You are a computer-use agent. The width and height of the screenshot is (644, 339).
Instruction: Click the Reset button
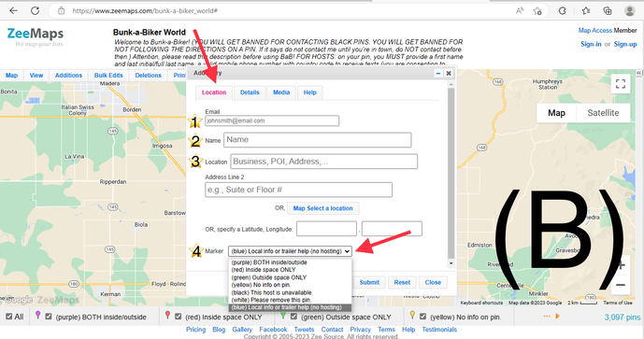(402, 282)
